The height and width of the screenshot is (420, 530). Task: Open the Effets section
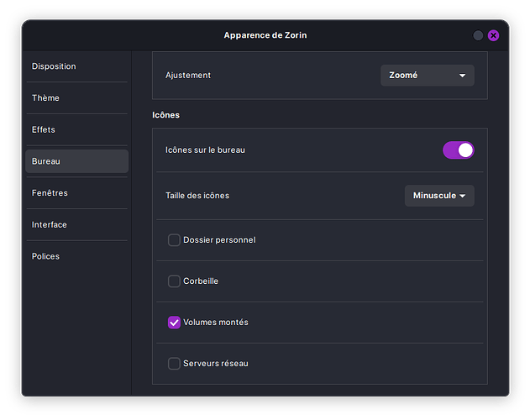pos(76,130)
